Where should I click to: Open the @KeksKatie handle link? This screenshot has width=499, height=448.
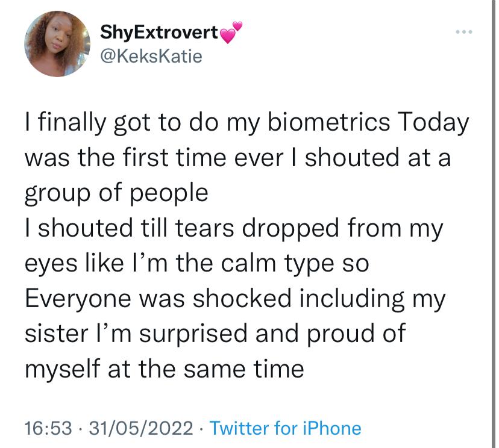[151, 56]
